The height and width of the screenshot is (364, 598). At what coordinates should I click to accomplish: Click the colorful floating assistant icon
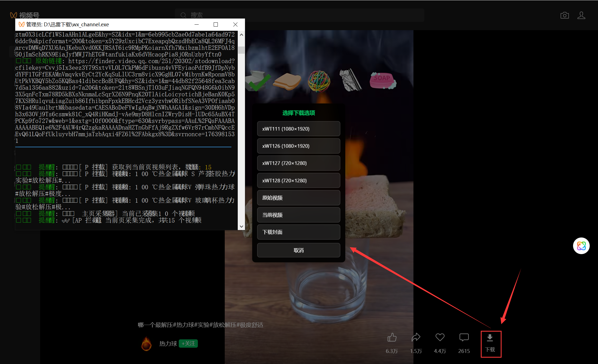pos(581,246)
